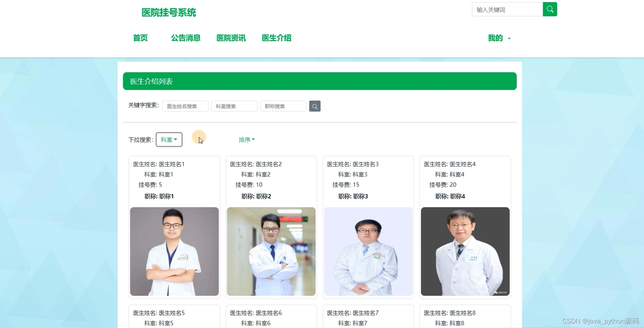Open 公告消息 navigation item
The width and height of the screenshot is (644, 328).
(x=186, y=38)
